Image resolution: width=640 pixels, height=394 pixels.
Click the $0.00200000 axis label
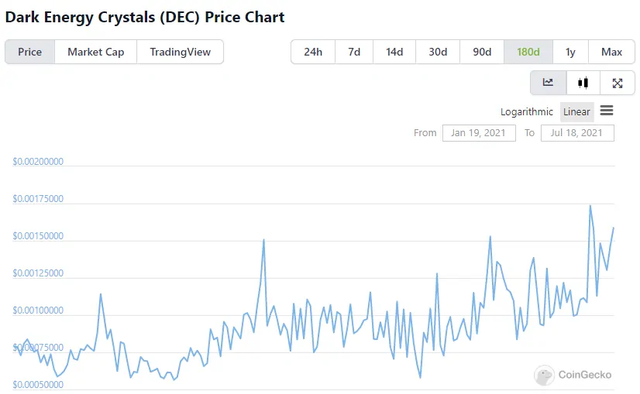[38, 162]
